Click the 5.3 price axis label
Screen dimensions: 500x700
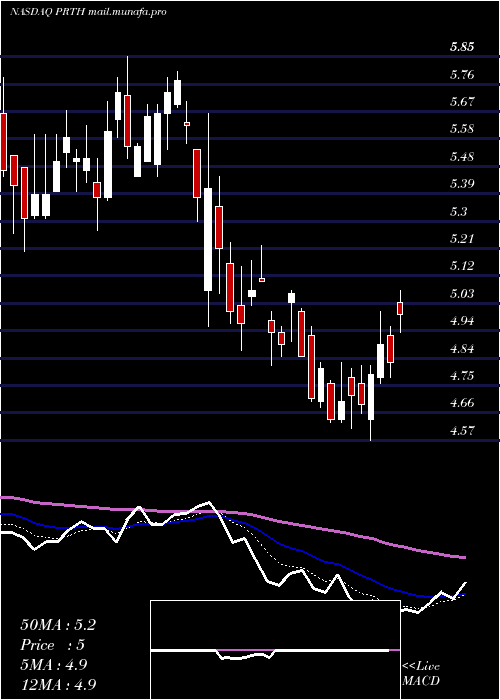(x=458, y=211)
